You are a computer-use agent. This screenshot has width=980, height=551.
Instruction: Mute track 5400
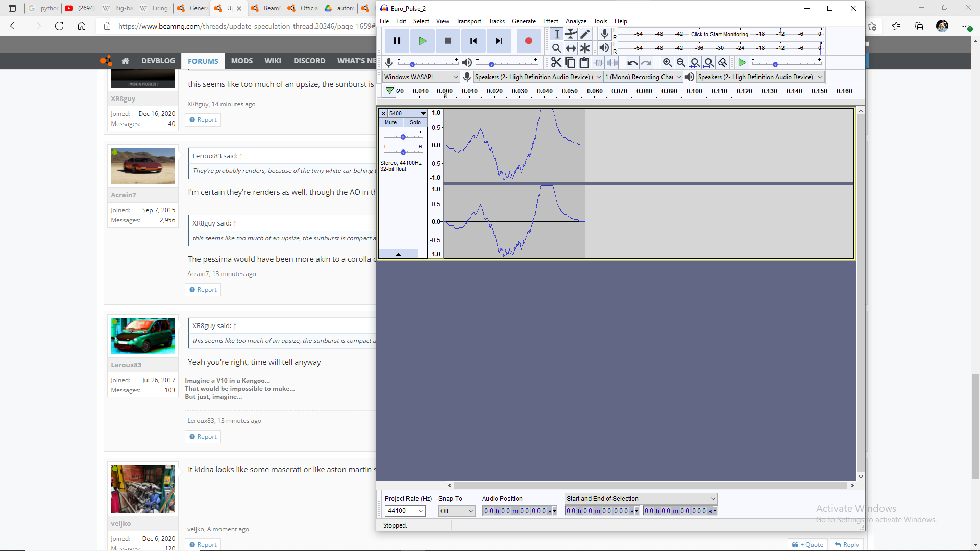click(390, 122)
